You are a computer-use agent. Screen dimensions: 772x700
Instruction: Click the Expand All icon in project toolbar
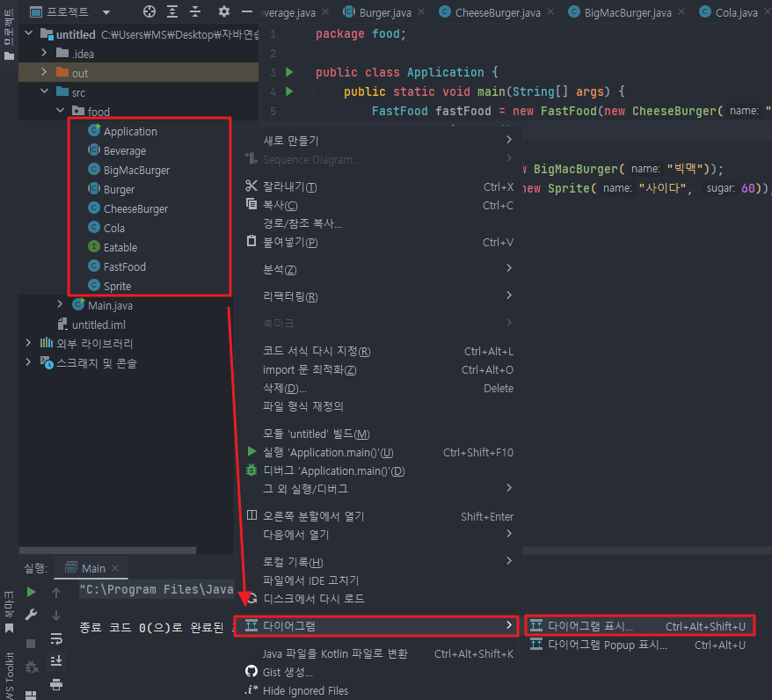[172, 11]
